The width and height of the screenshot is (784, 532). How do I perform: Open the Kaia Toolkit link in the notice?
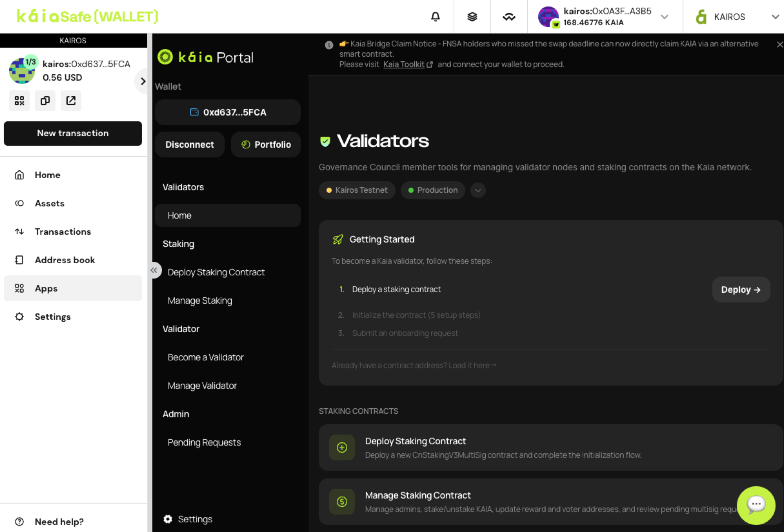coord(404,64)
